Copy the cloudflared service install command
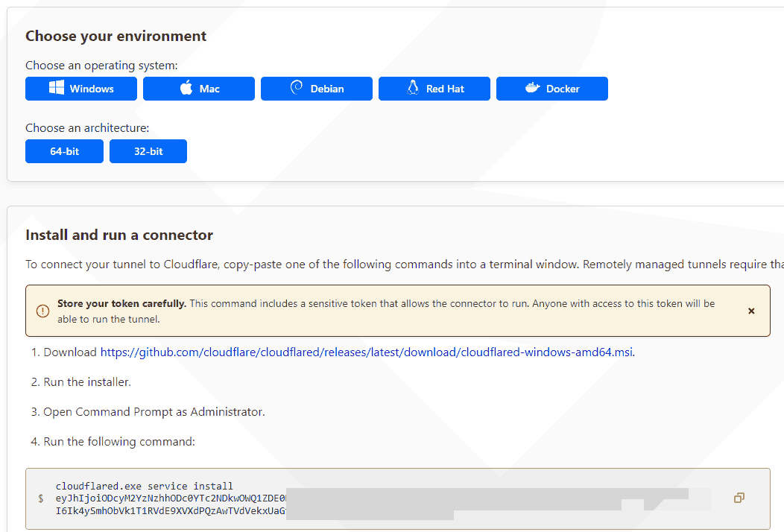The width and height of the screenshot is (784, 532). (739, 498)
